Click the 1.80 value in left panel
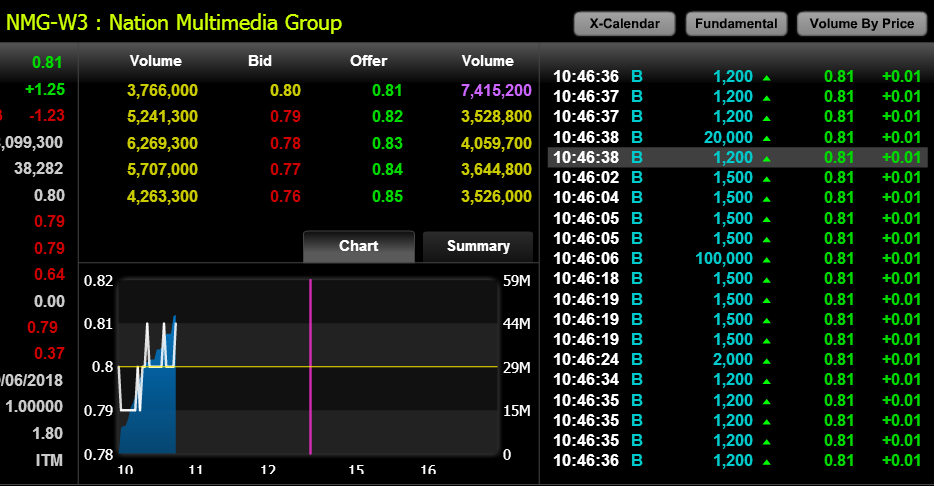This screenshot has width=934, height=486. tap(48, 433)
